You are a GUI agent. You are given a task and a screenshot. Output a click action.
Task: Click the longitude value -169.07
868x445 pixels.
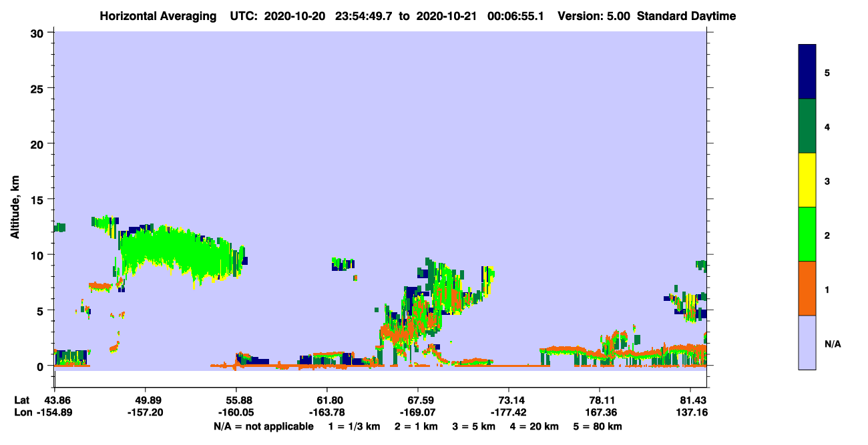click(417, 413)
